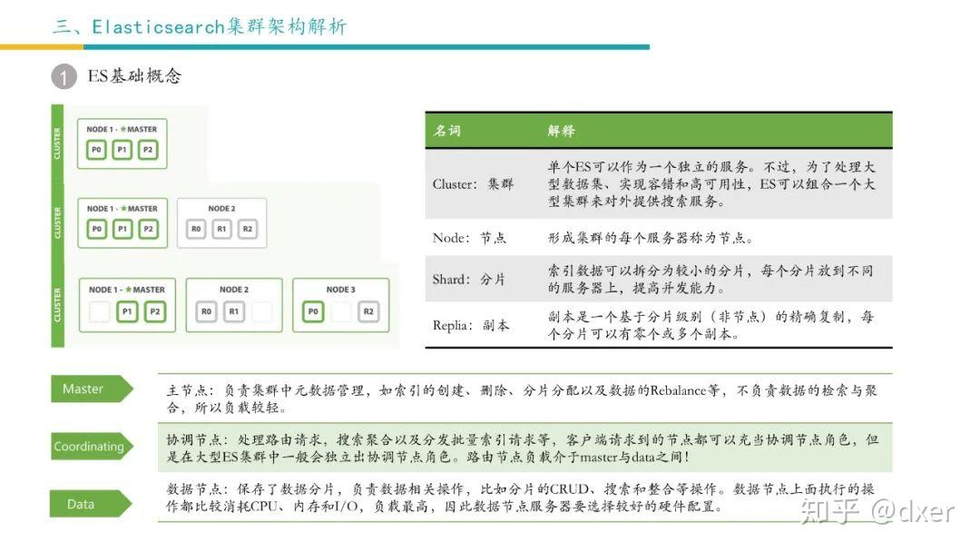Click the 名词 table header cell

448,130
